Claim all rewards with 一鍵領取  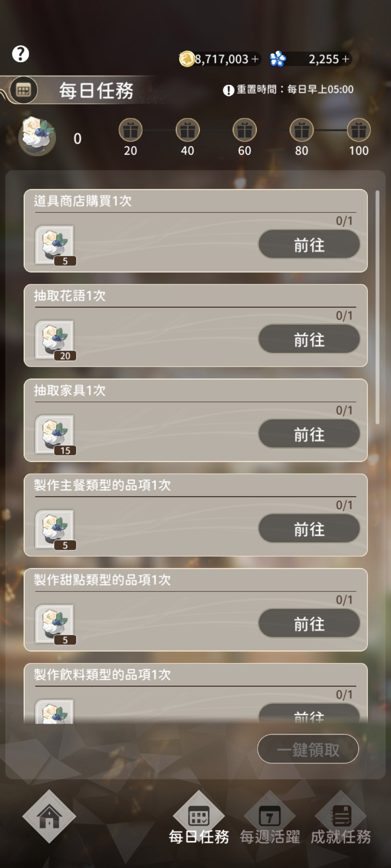308,749
